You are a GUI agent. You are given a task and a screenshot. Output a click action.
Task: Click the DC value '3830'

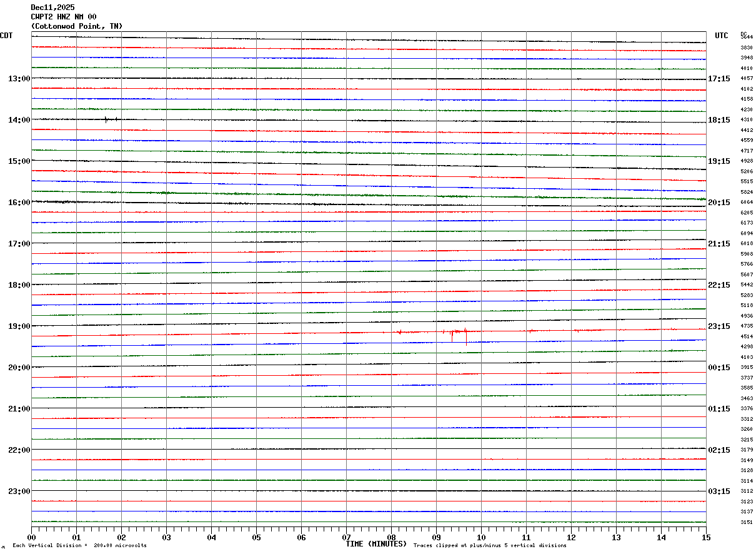(x=747, y=48)
